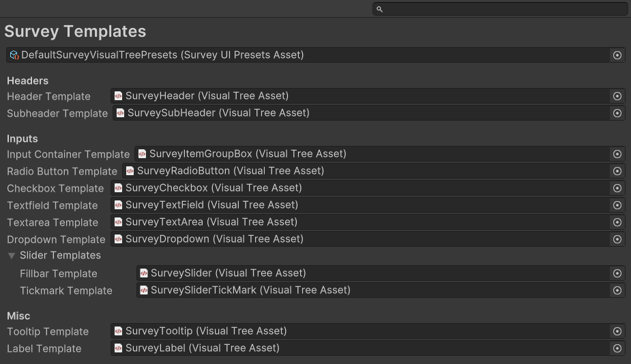The width and height of the screenshot is (631, 364).
Task: Open object picker for Dropdown Template
Action: (617, 239)
